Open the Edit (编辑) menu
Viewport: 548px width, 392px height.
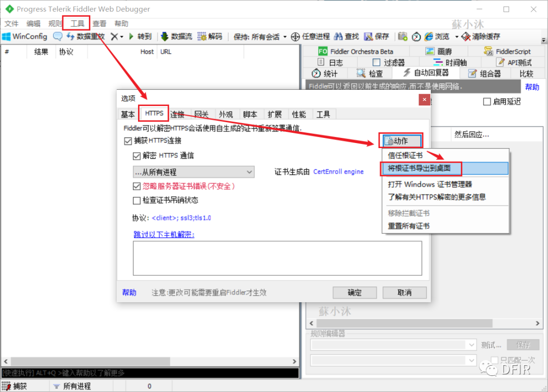(33, 23)
